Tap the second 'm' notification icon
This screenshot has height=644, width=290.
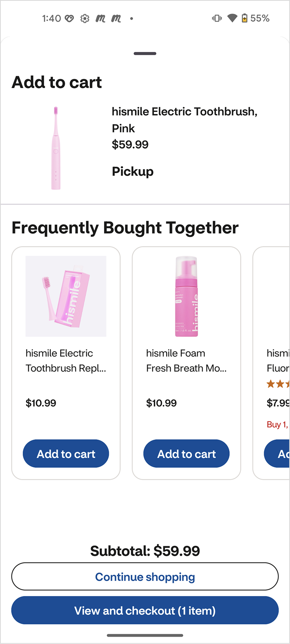116,18
